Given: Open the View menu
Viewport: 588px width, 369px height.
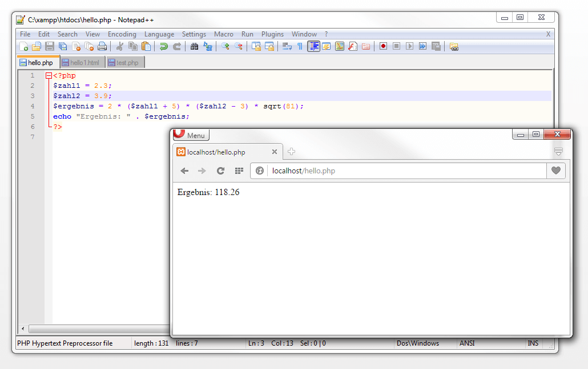Looking at the screenshot, I should tap(92, 34).
